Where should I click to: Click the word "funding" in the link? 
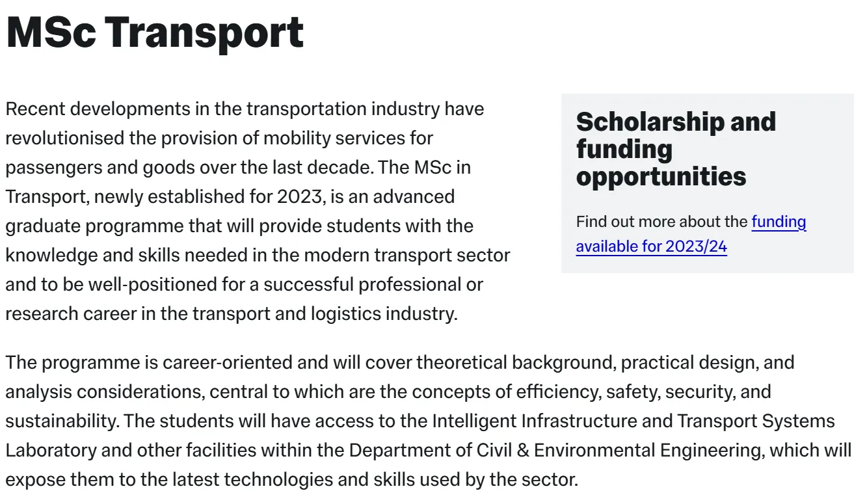click(x=779, y=222)
